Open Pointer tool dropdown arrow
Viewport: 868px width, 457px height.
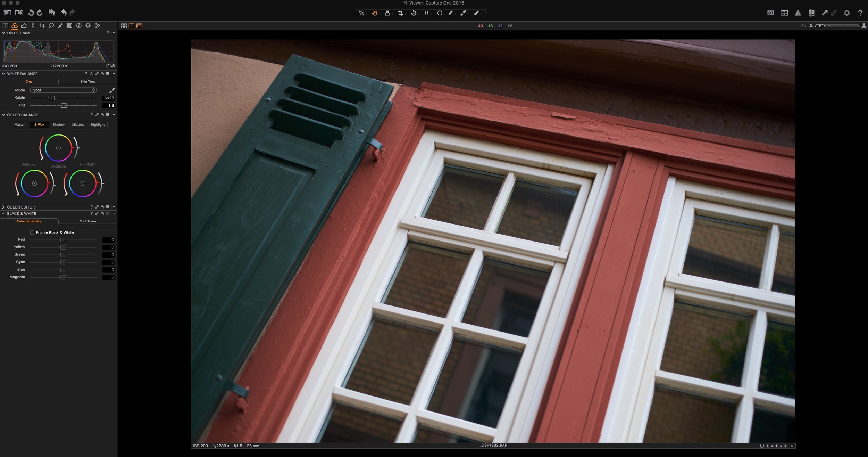366,14
